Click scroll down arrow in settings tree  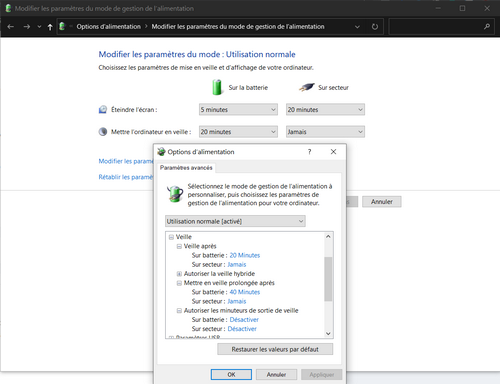click(328, 333)
